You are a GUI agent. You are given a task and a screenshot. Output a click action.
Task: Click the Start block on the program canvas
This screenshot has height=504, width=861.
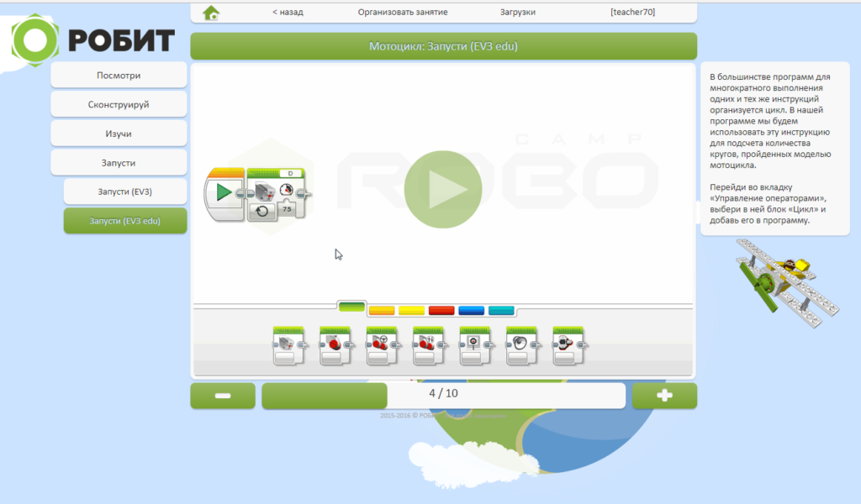[224, 193]
